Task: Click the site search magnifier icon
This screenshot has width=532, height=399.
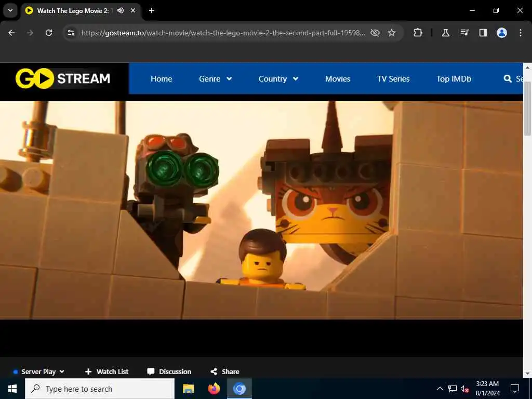Action: click(x=508, y=79)
